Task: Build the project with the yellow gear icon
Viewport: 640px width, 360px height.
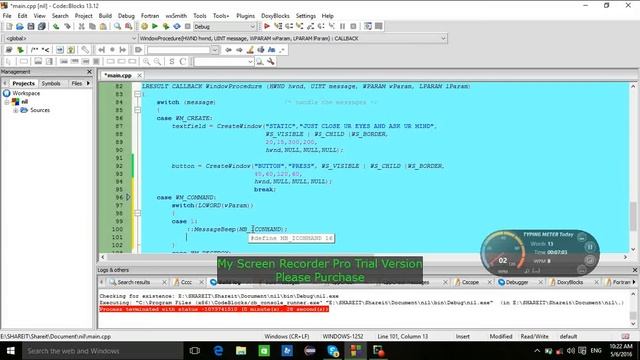Action: (x=144, y=27)
